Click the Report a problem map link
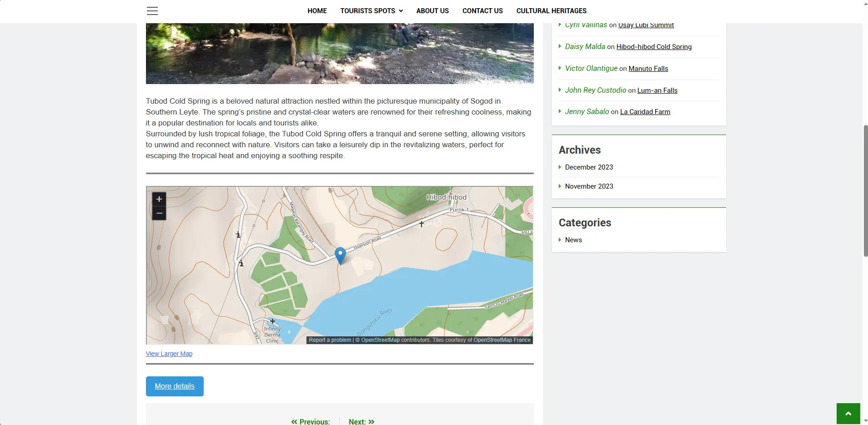868x425 pixels. pos(330,340)
